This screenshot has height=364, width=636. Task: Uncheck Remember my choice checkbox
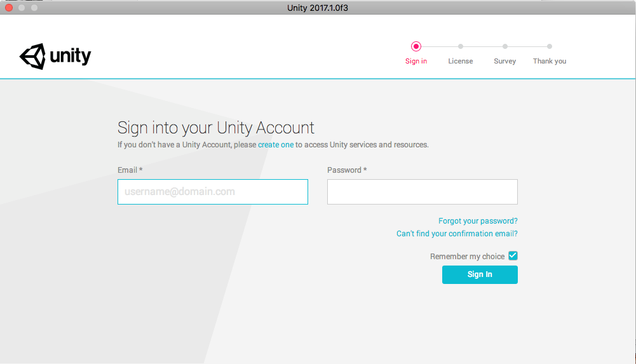513,256
